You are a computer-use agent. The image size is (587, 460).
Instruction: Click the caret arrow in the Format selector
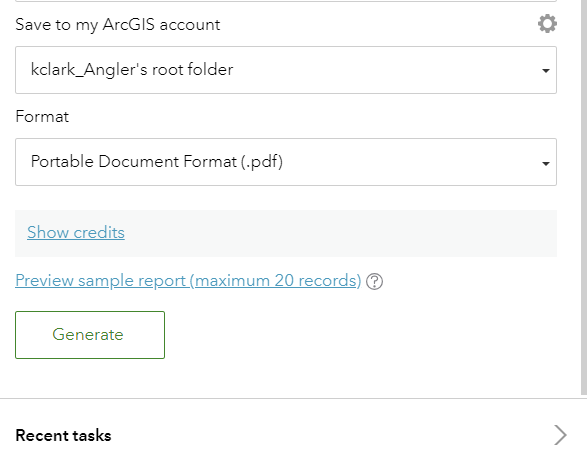click(x=546, y=163)
